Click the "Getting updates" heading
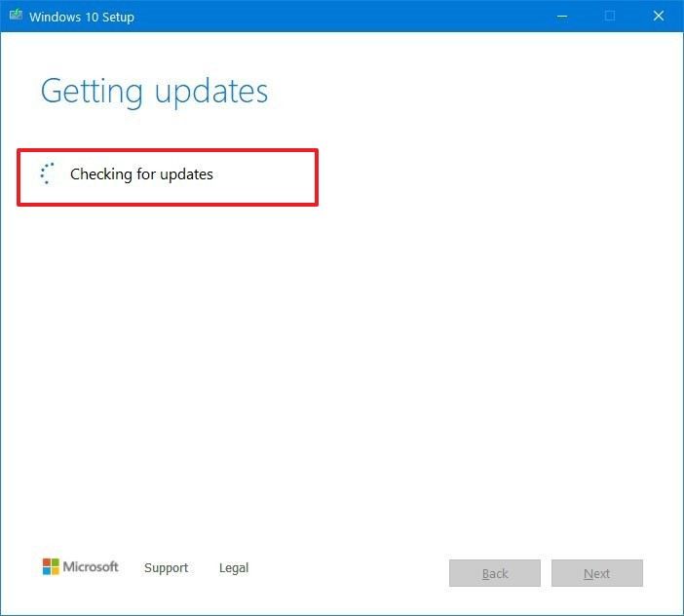 coord(154,92)
